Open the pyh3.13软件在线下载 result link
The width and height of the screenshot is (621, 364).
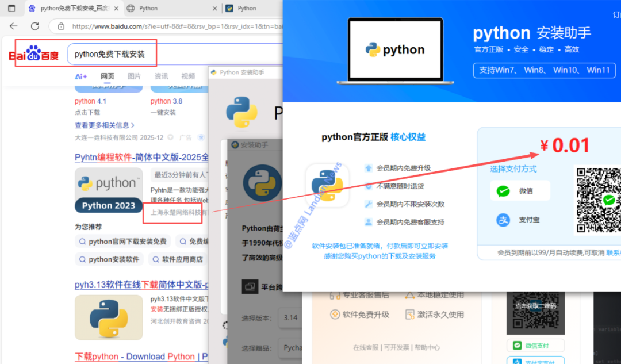pyautogui.click(x=141, y=285)
